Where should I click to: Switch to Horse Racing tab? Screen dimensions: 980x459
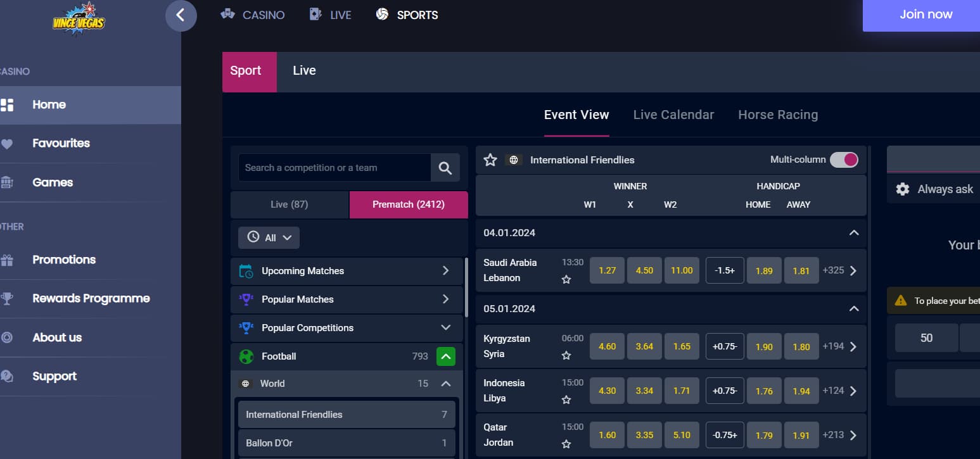click(x=777, y=115)
